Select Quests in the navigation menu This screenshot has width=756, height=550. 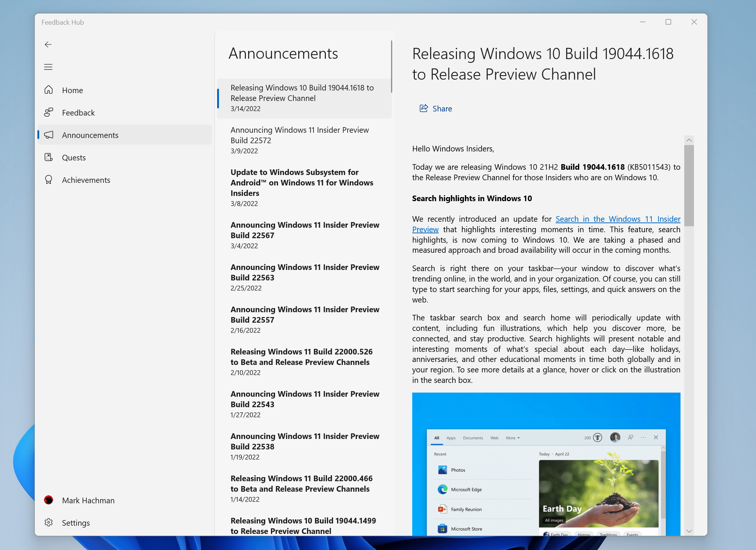pyautogui.click(x=74, y=157)
